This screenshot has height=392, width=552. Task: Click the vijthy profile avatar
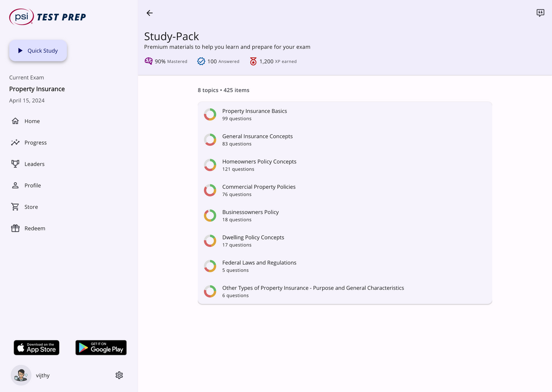click(x=21, y=375)
